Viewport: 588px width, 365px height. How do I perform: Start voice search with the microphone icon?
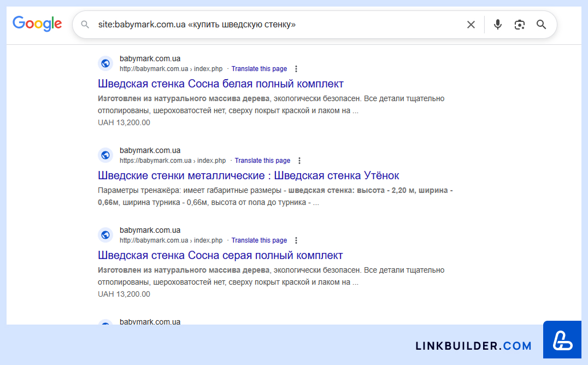click(498, 25)
